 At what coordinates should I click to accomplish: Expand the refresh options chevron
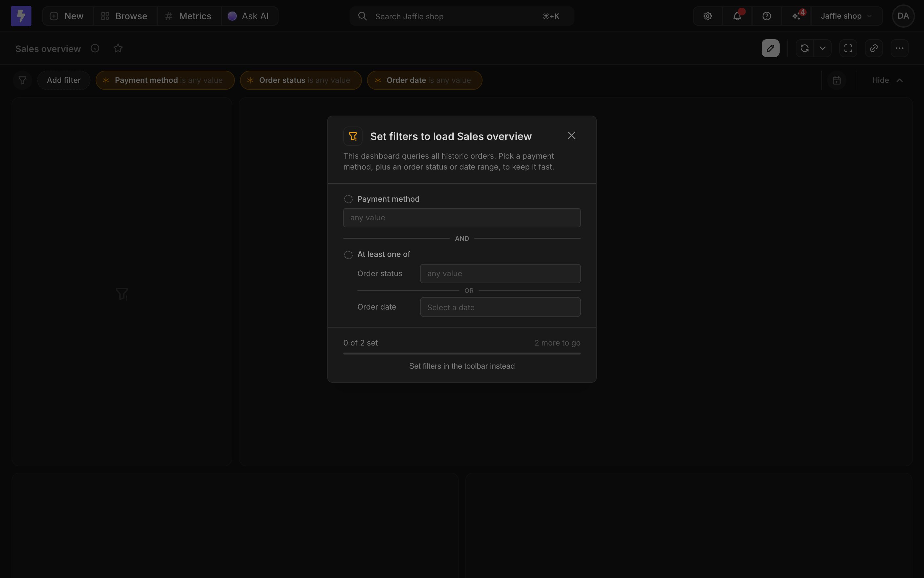pyautogui.click(x=822, y=48)
